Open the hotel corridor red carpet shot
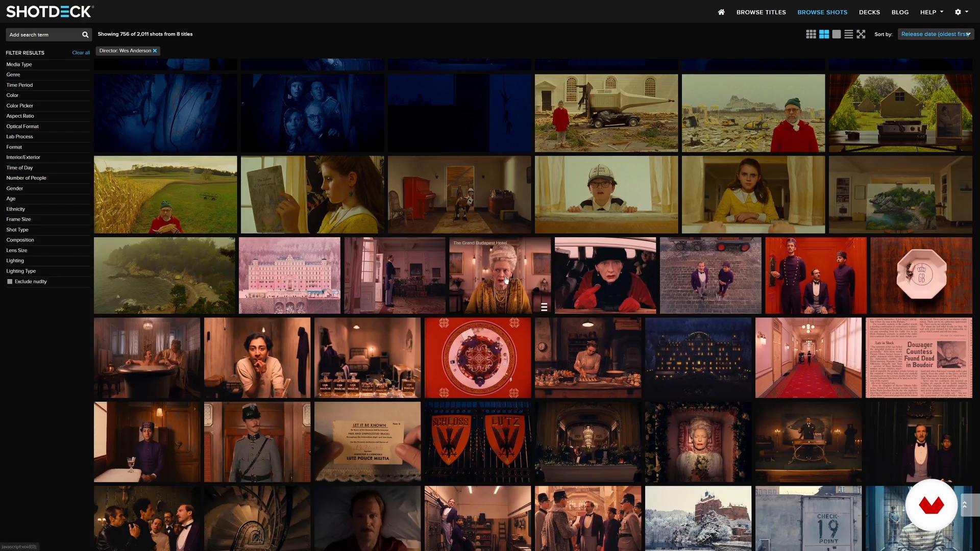This screenshot has height=551, width=980. tap(808, 358)
